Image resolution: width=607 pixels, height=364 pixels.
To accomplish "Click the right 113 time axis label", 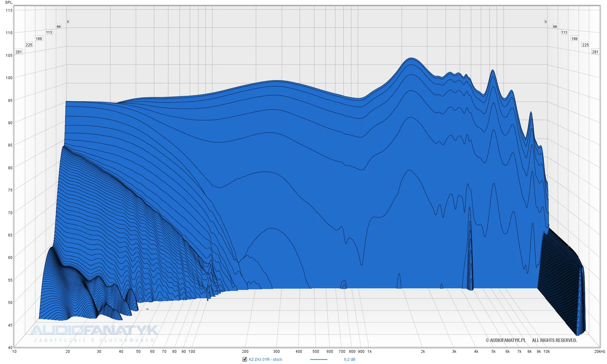I will (565, 32).
